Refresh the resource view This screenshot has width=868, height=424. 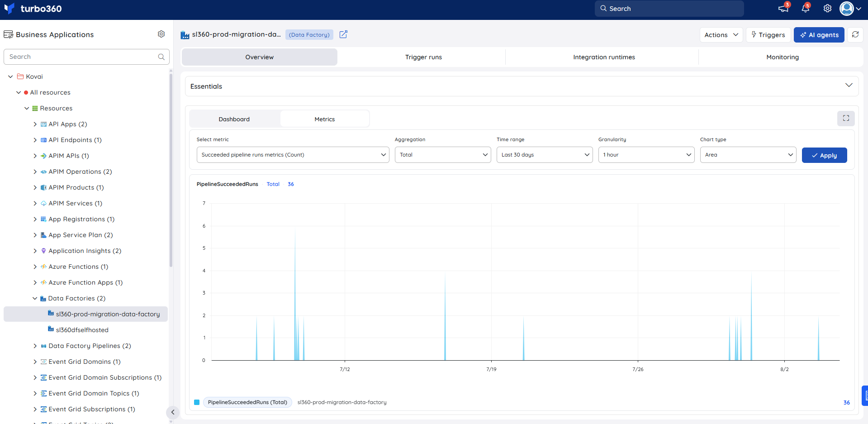pyautogui.click(x=855, y=34)
